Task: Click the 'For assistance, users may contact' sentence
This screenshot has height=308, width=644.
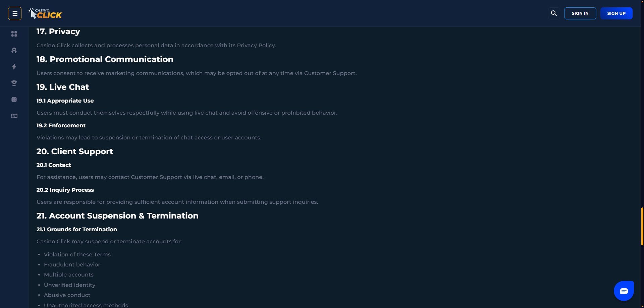Action: 150,177
